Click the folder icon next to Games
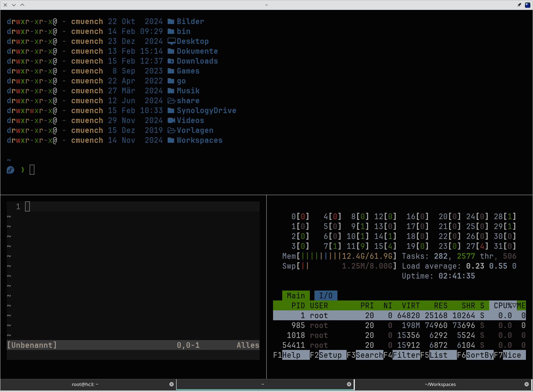Image resolution: width=533 pixels, height=392 pixels. coord(171,71)
